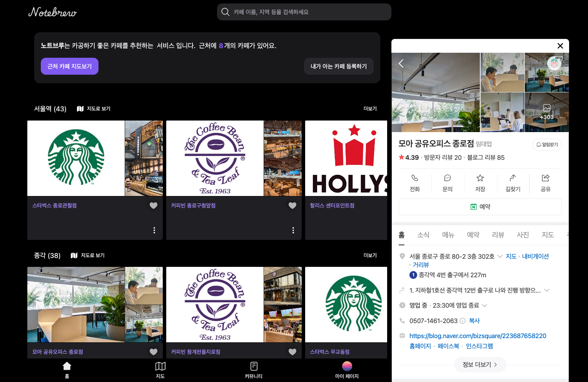Open the 내비게이션 link

tap(535, 256)
